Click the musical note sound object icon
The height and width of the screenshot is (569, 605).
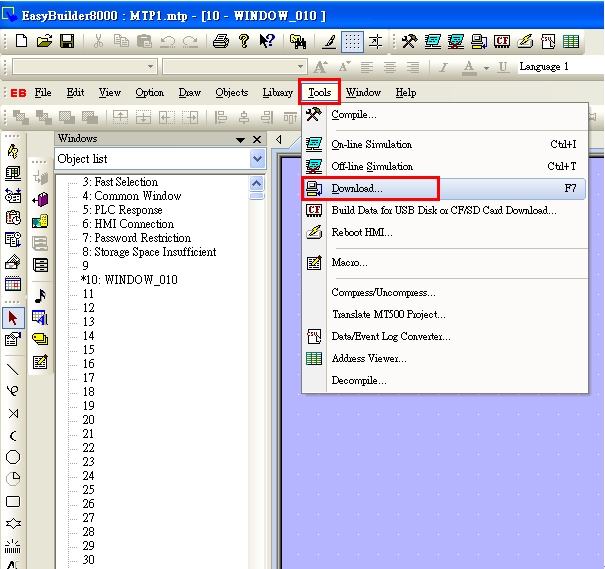pos(40,296)
